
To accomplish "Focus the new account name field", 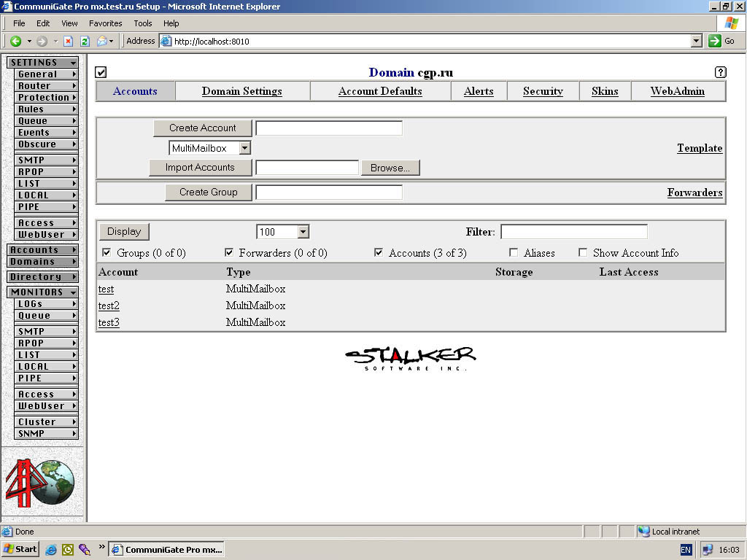I will 329,128.
